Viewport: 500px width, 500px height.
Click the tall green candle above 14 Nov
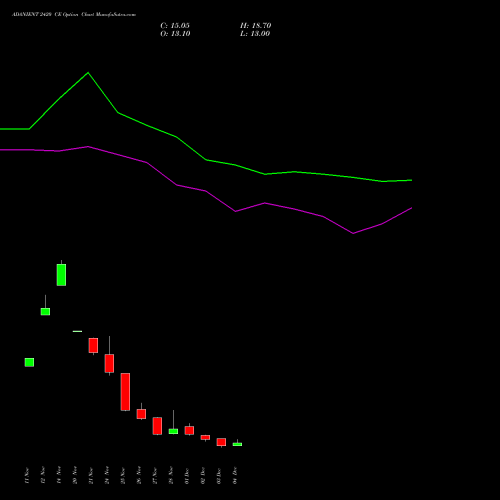pos(61,275)
